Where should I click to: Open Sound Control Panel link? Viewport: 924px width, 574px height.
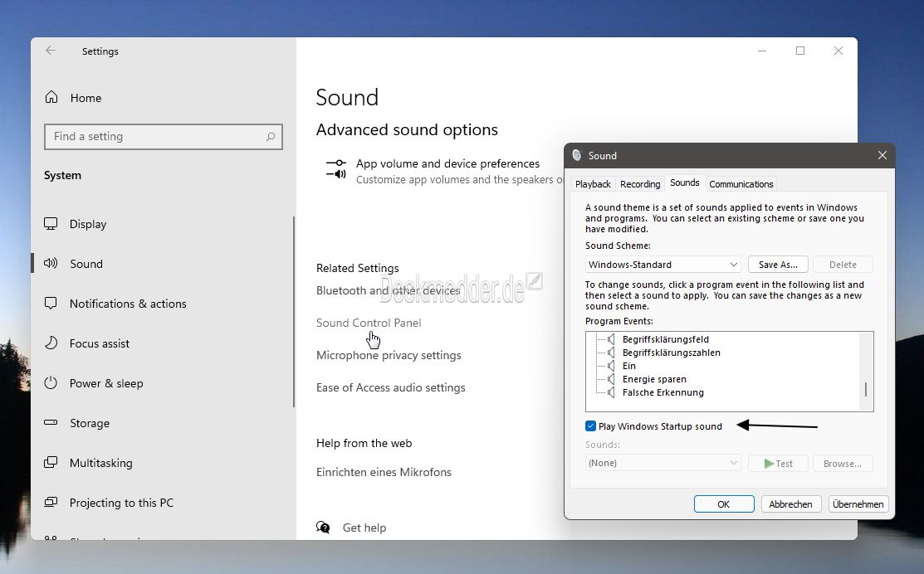(x=369, y=323)
